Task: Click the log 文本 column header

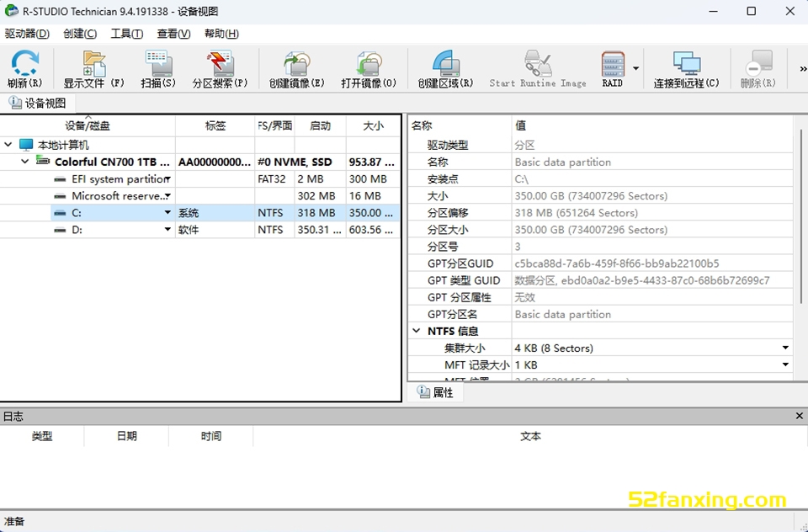Action: [x=530, y=436]
